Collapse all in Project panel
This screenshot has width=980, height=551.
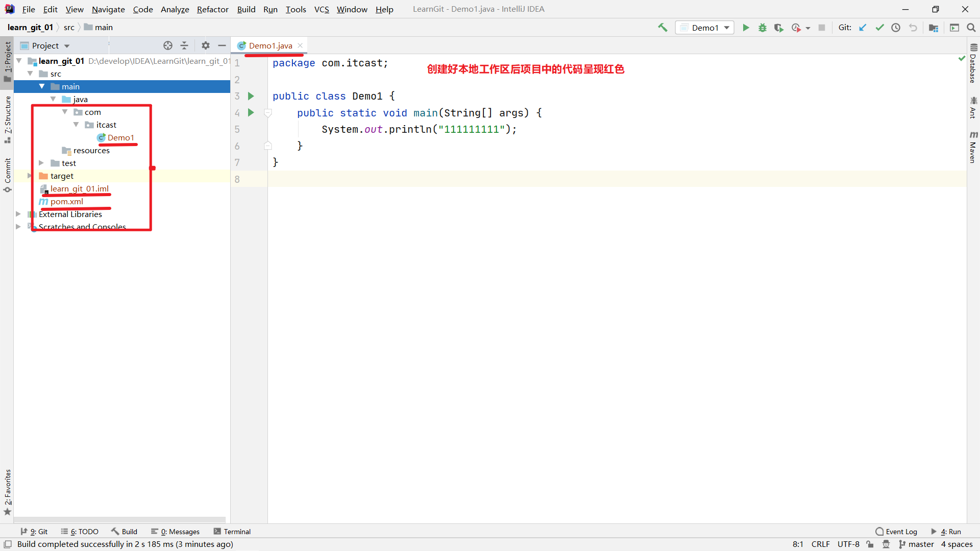[x=184, y=45]
